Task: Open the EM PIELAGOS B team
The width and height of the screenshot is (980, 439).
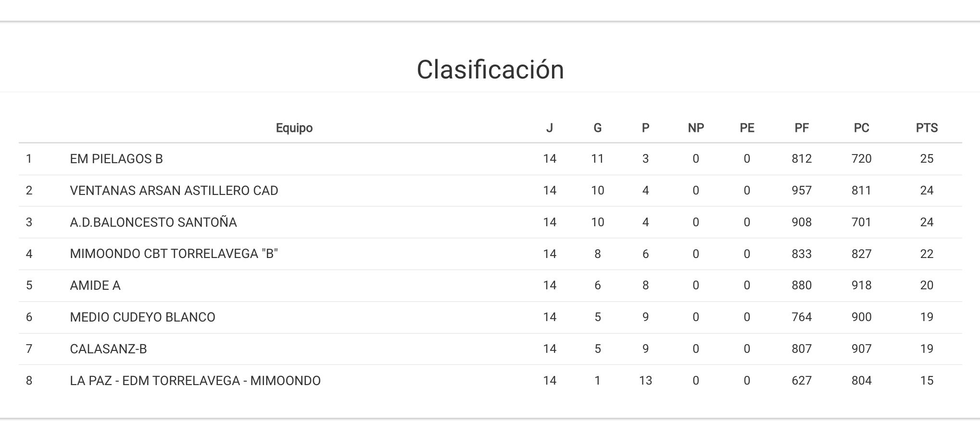Action: [116, 159]
